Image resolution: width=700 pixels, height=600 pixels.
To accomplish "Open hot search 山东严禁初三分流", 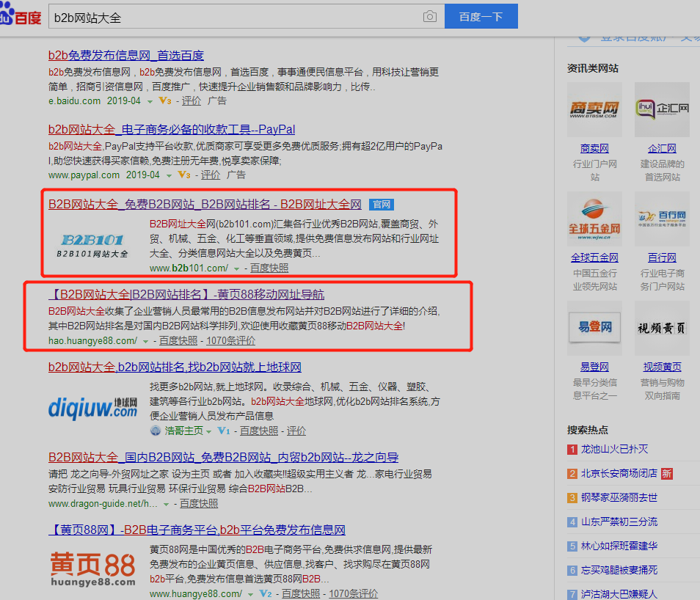I will [x=619, y=522].
